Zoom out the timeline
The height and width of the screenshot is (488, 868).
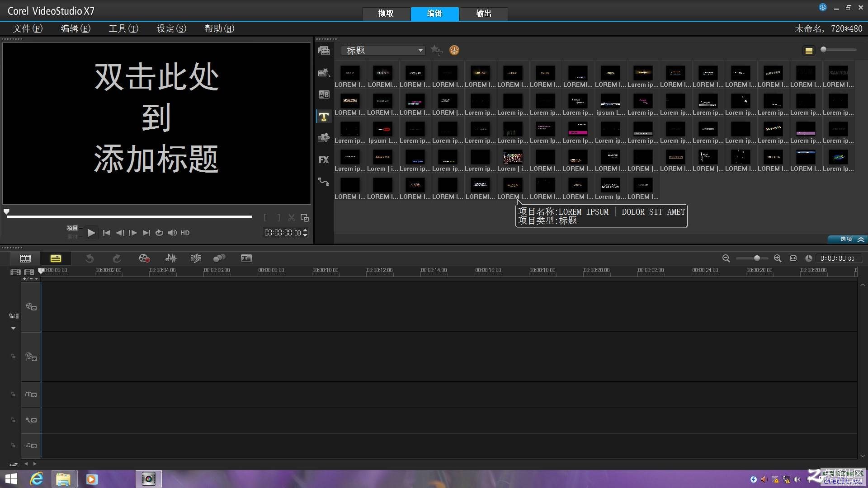tap(726, 258)
